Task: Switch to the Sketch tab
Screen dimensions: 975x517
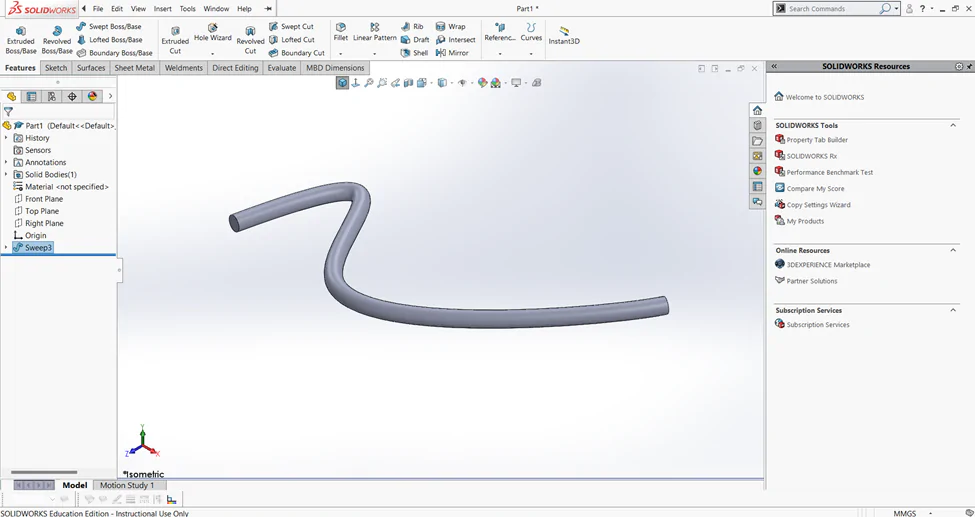Action: coord(56,68)
